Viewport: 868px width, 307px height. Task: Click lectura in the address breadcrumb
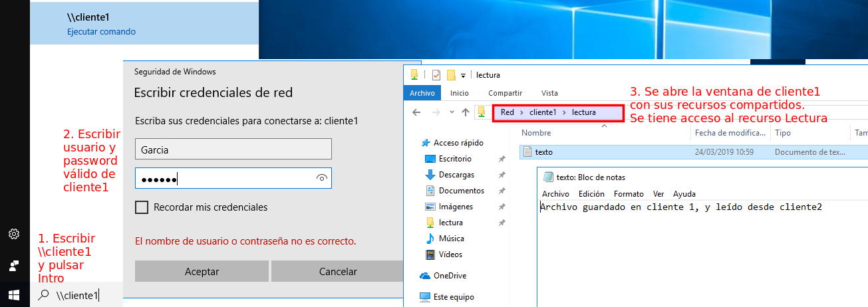pyautogui.click(x=584, y=112)
